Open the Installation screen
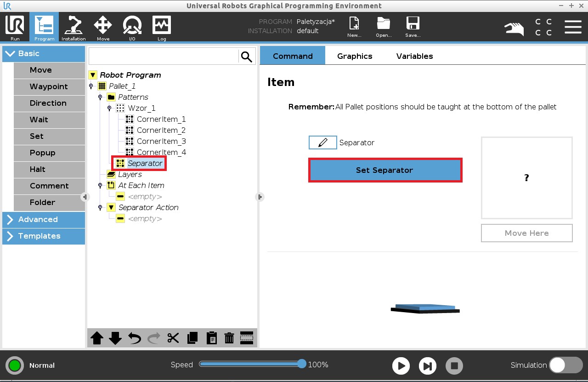The image size is (588, 382). click(73, 27)
